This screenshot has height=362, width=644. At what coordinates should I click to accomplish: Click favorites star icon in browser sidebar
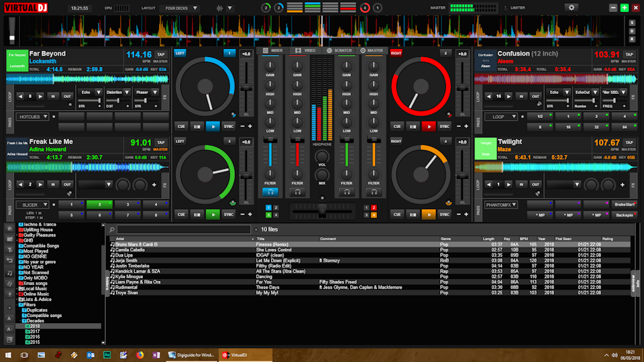coord(9,228)
